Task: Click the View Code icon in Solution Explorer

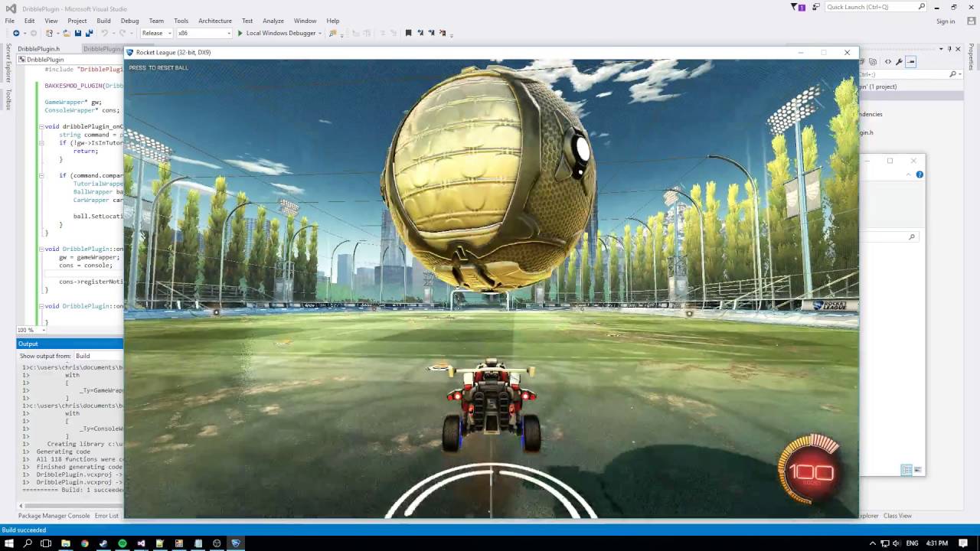Action: click(888, 61)
